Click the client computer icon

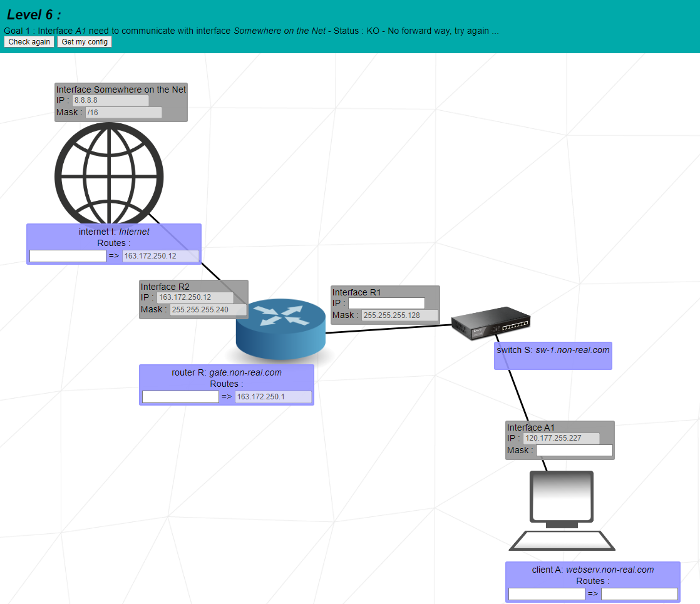(562, 511)
